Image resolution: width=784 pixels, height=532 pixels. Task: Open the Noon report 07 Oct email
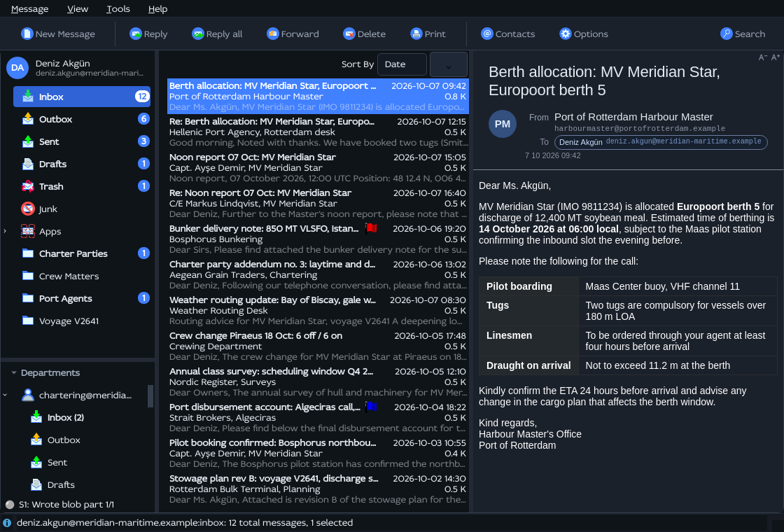click(x=318, y=167)
